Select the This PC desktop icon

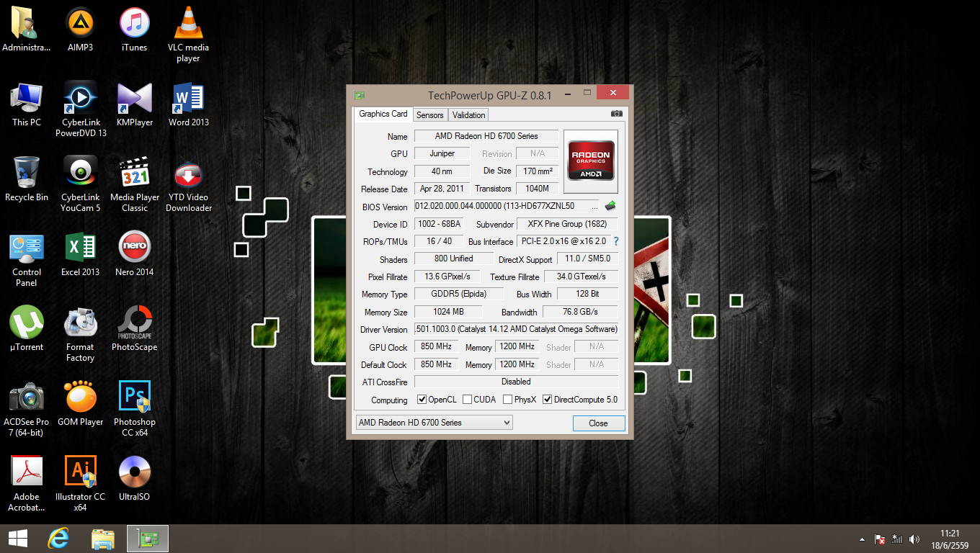pos(27,104)
